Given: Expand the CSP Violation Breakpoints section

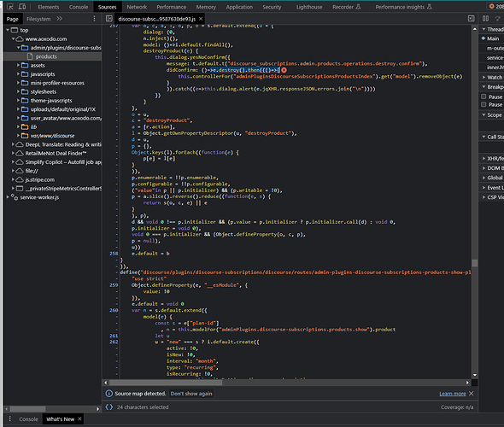Looking at the screenshot, I should click(483, 197).
